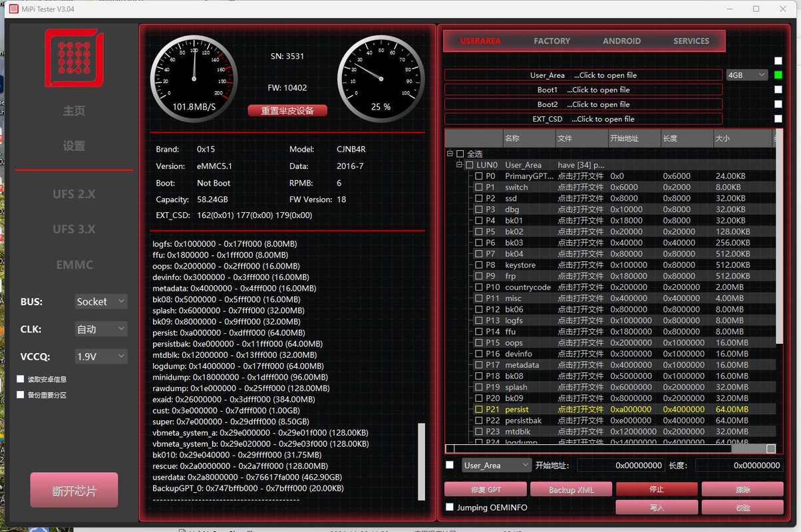Open the 设置 settings page
The width and height of the screenshot is (801, 532).
(x=74, y=146)
